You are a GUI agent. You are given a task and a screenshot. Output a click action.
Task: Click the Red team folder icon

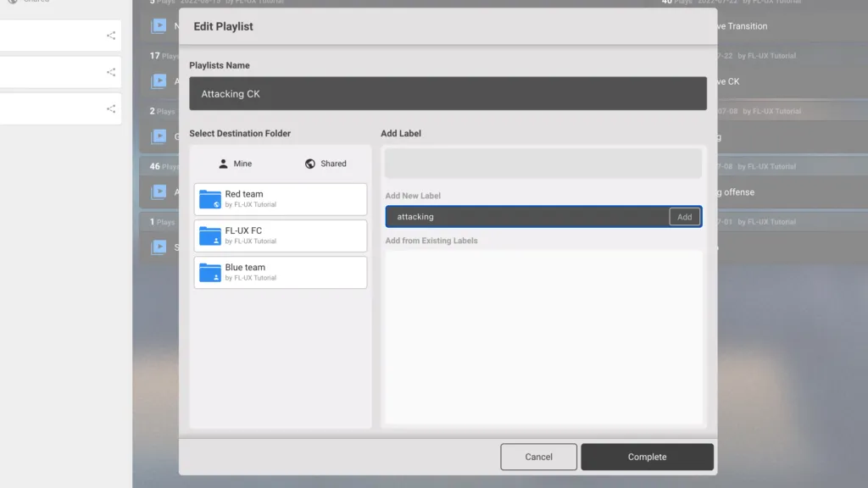(210, 199)
